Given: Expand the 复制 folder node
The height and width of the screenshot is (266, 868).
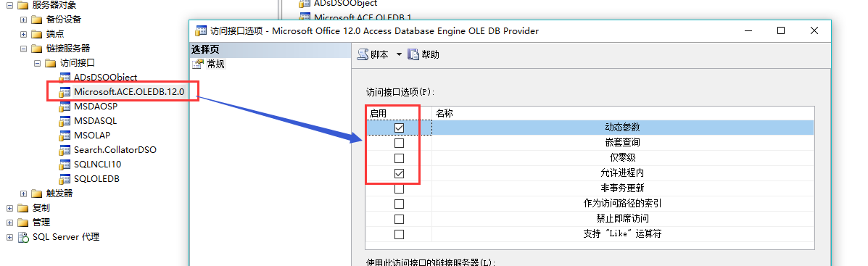Looking at the screenshot, I should pos(9,208).
